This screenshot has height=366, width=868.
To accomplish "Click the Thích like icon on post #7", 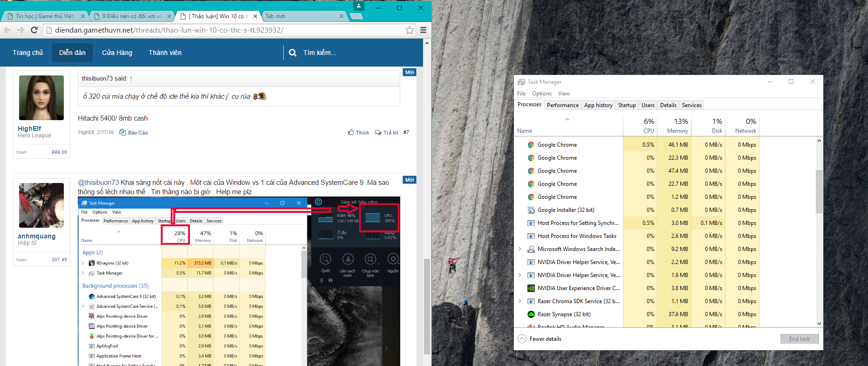I will coord(351,132).
